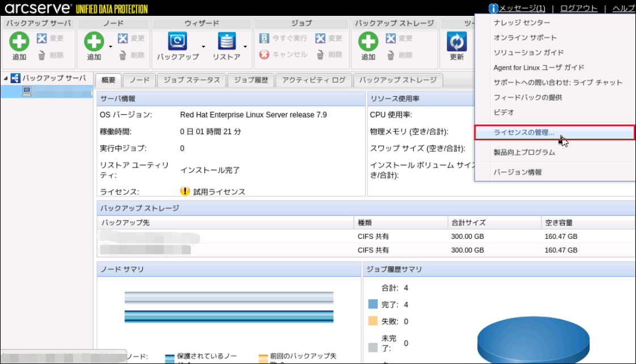The image size is (636, 364).
Task: Click the node modify icon
Action: pos(123,38)
